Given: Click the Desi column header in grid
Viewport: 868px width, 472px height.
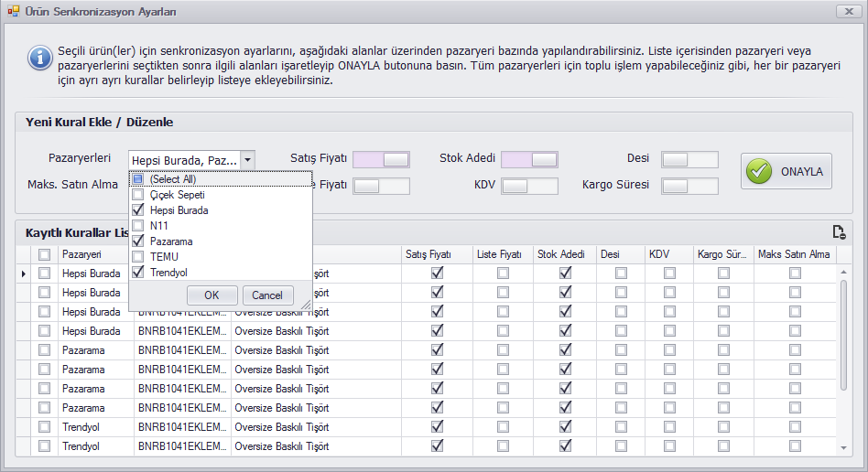Looking at the screenshot, I should [x=621, y=254].
